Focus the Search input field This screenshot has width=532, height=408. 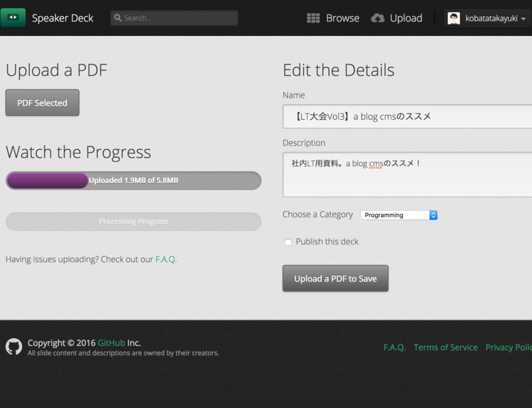(x=174, y=18)
